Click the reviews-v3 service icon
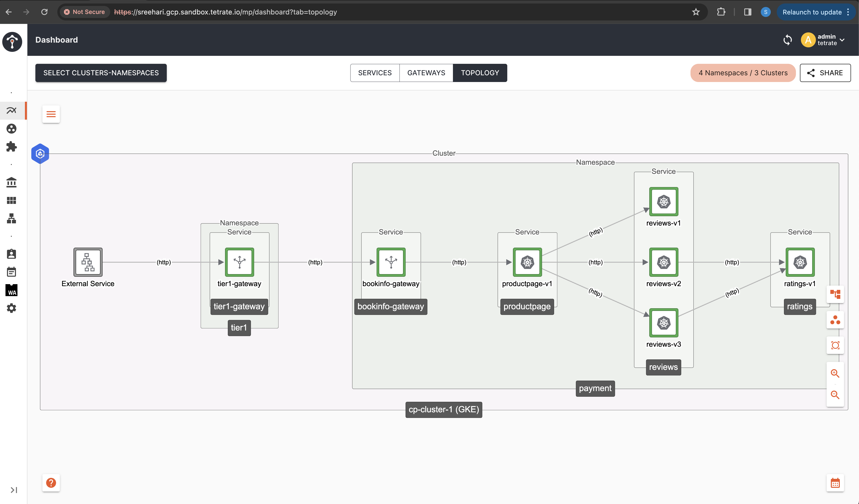859x504 pixels. click(x=664, y=323)
